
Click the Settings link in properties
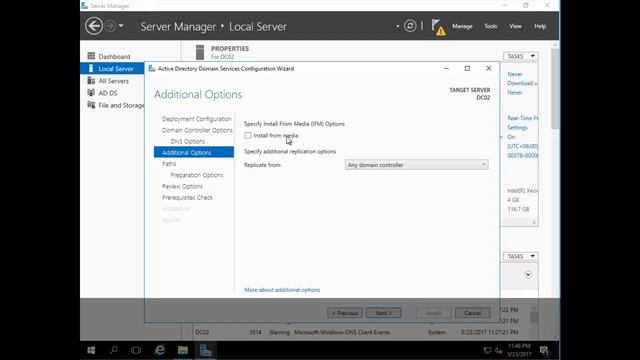tap(517, 127)
